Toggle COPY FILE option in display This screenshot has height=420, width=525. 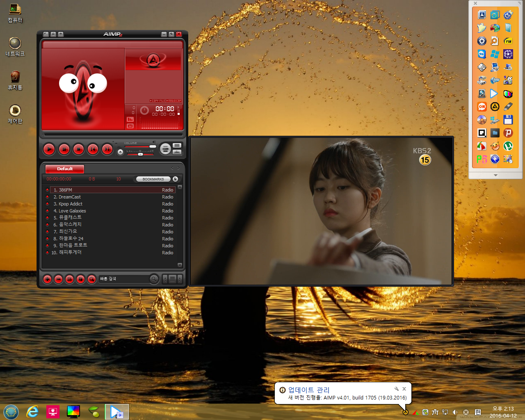point(157,100)
